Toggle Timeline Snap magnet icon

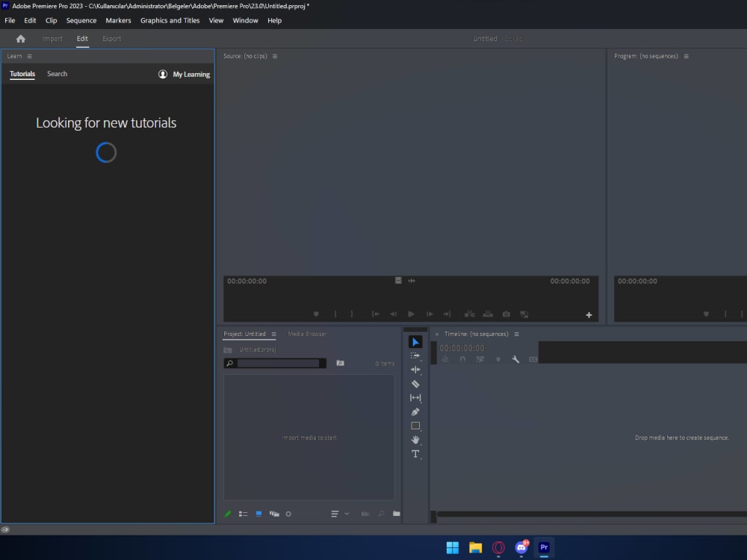462,360
